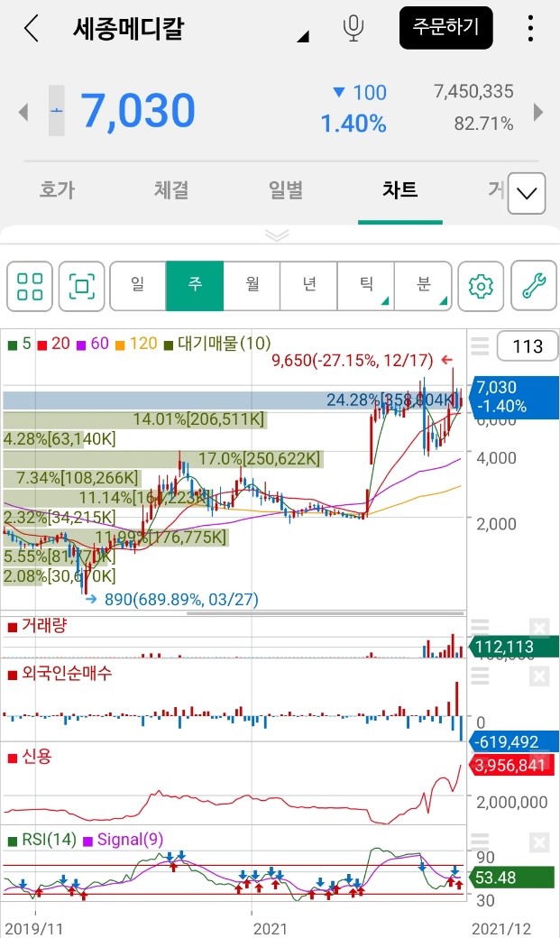Screen dimensions: 560x938
Task: Tap the 1.40% change percentage
Action: 353,124
